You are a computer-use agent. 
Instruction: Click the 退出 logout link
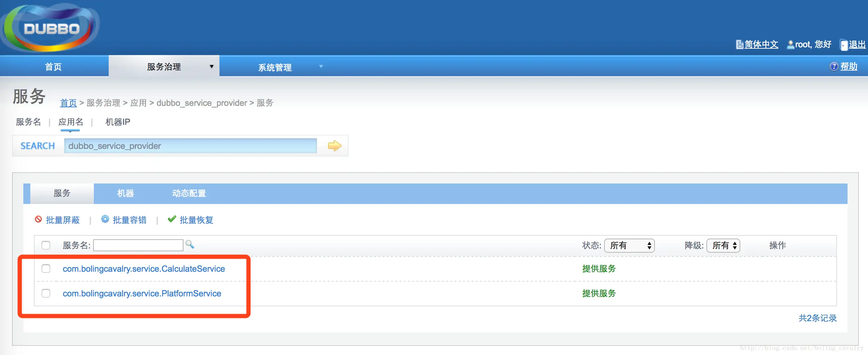pyautogui.click(x=857, y=44)
